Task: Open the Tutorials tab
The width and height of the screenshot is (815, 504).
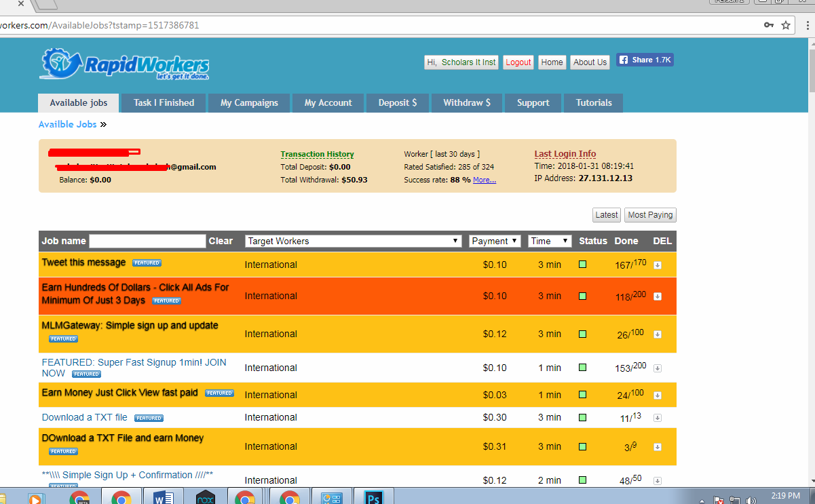Action: [594, 103]
